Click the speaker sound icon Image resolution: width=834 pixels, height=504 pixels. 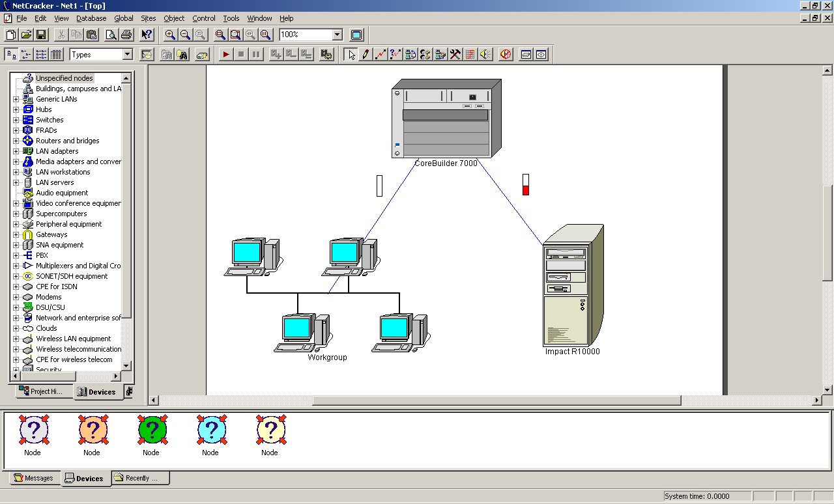[485, 55]
